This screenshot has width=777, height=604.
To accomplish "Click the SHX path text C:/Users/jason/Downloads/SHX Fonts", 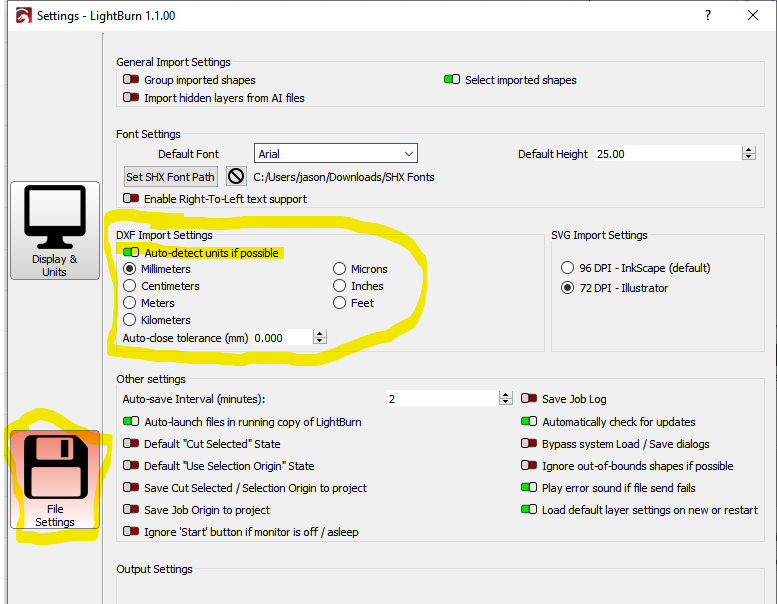I will [344, 177].
